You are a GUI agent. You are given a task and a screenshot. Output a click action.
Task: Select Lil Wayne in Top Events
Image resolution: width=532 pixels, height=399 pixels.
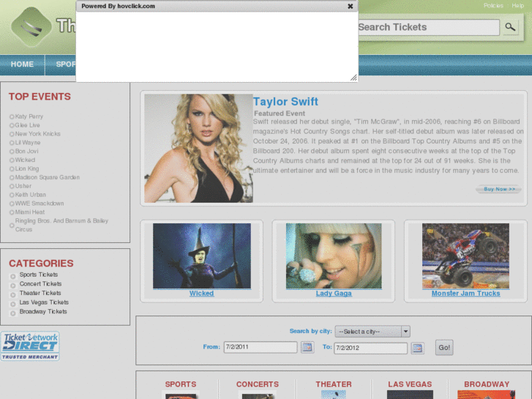click(x=28, y=143)
